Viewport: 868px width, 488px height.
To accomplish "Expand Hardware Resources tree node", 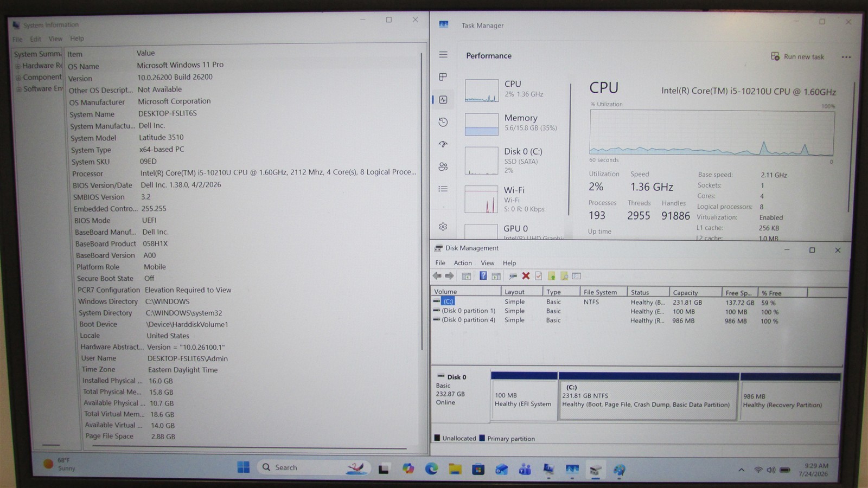I will click(18, 66).
